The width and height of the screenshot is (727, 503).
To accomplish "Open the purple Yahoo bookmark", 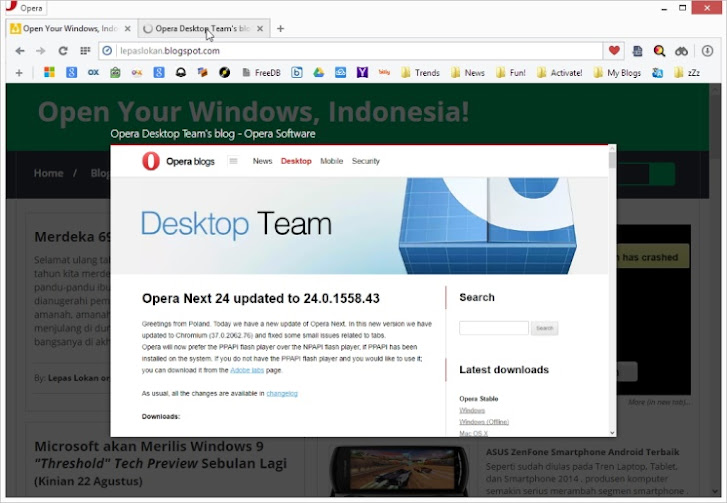I will (x=362, y=72).
